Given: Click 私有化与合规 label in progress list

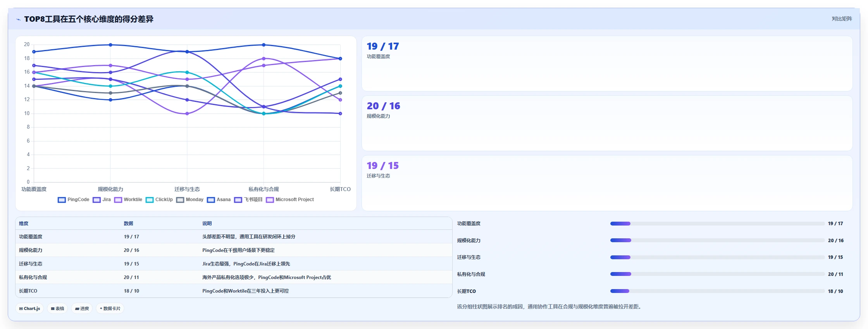Looking at the screenshot, I should point(471,274).
